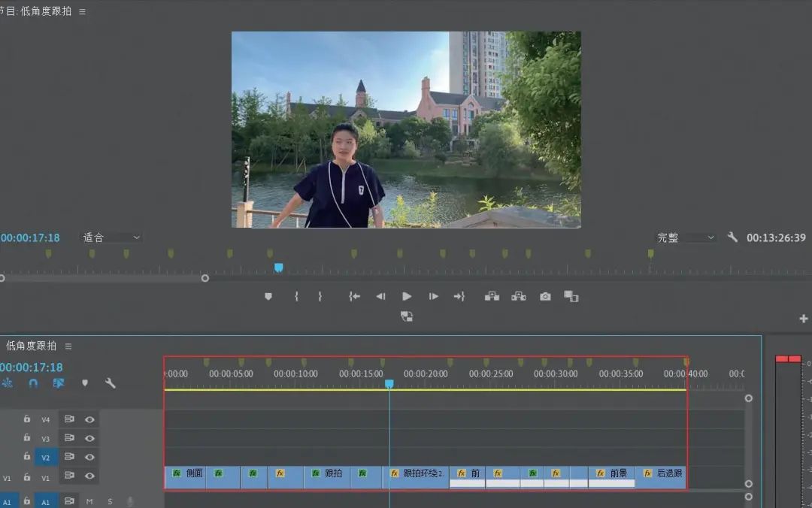The width and height of the screenshot is (812, 508).
Task: Open the button editor plus icon
Action: 803,319
